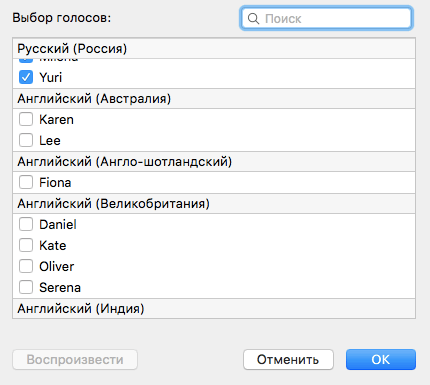Check the Fiona voice checkbox

click(26, 182)
